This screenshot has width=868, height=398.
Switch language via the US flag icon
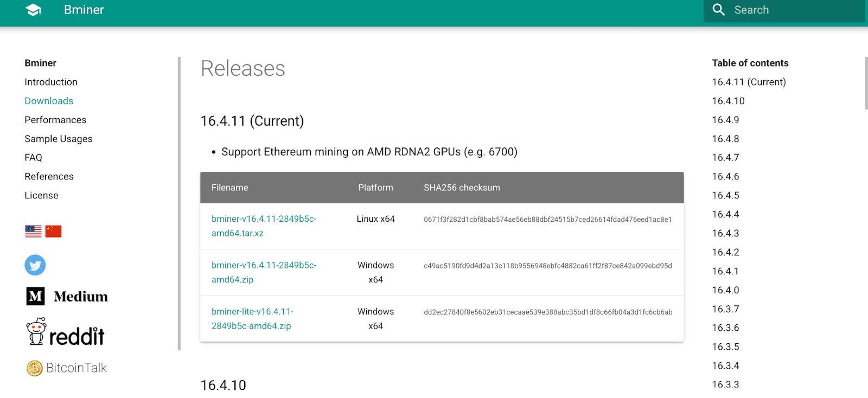pyautogui.click(x=33, y=232)
